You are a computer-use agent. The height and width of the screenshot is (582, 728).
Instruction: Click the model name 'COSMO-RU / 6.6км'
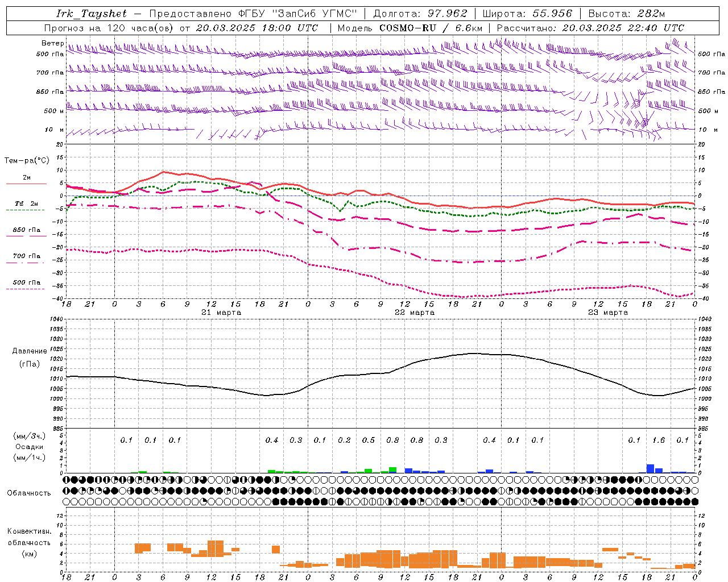tap(431, 28)
